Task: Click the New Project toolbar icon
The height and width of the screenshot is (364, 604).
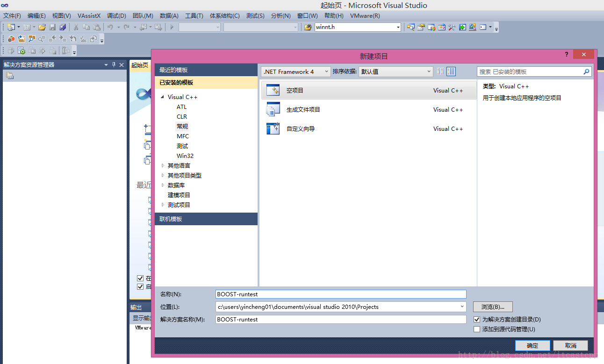Action: [x=10, y=27]
